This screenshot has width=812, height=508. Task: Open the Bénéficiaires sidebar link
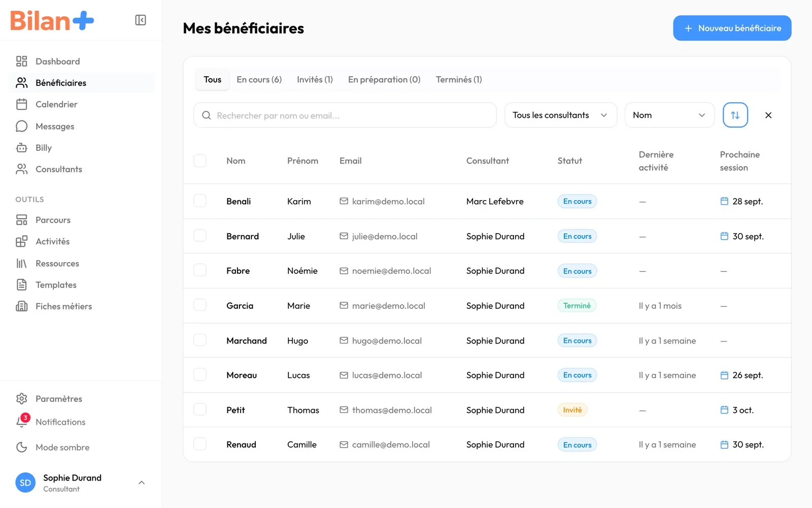pos(81,83)
